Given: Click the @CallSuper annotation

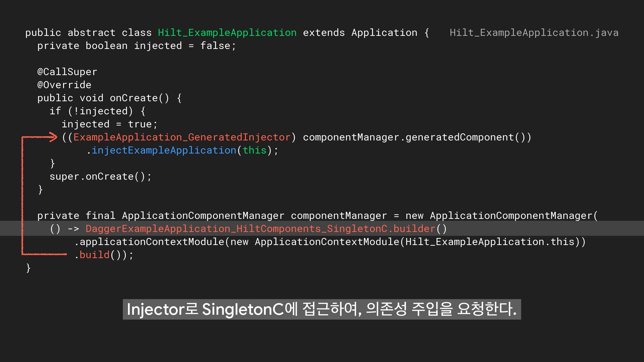Looking at the screenshot, I should 67,72.
